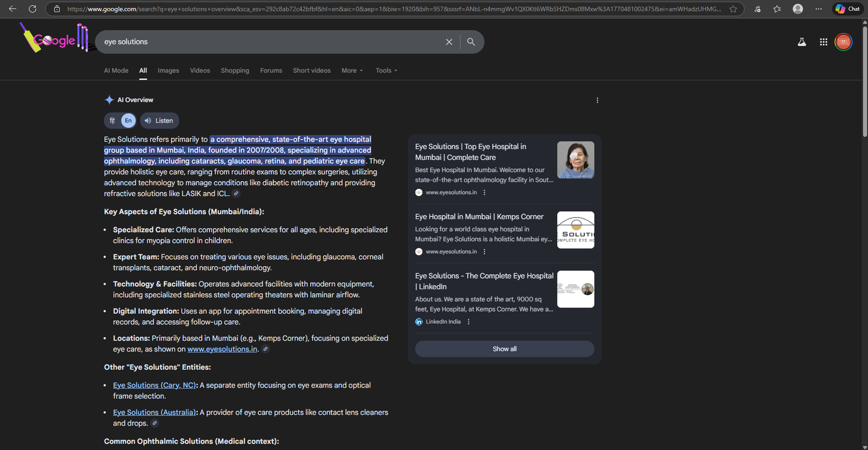Click the 'Other "Eye Solutions" Entities:' heading
The image size is (868, 450).
(157, 368)
